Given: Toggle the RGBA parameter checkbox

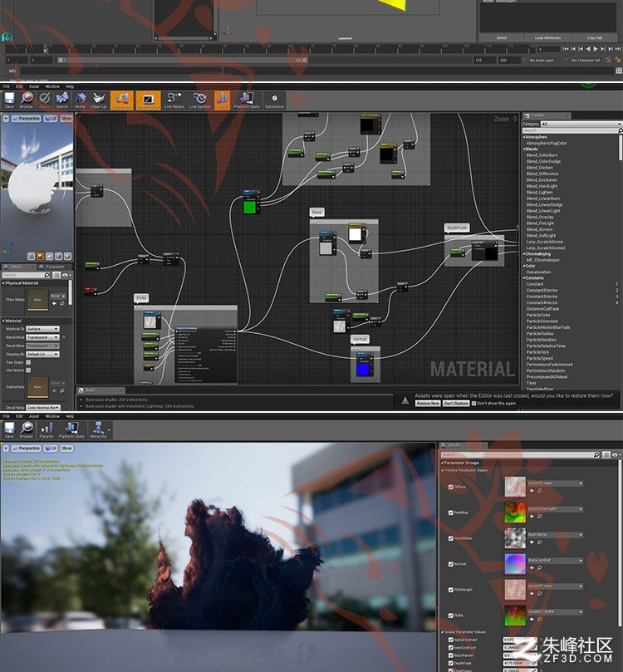Looking at the screenshot, I should pyautogui.click(x=451, y=616).
